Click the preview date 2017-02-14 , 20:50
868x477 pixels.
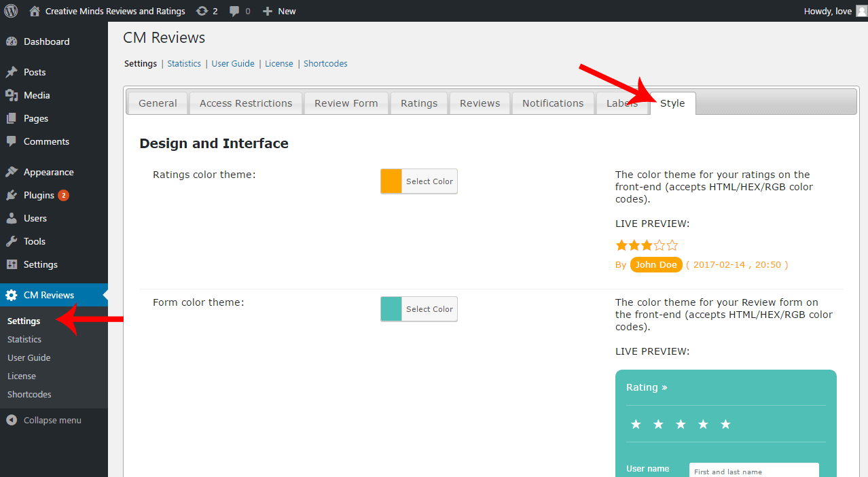click(738, 265)
